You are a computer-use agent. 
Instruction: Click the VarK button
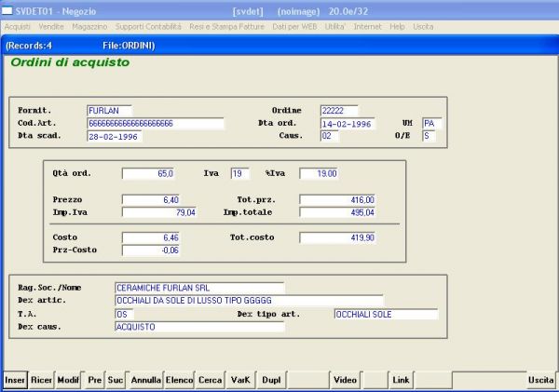240,380
